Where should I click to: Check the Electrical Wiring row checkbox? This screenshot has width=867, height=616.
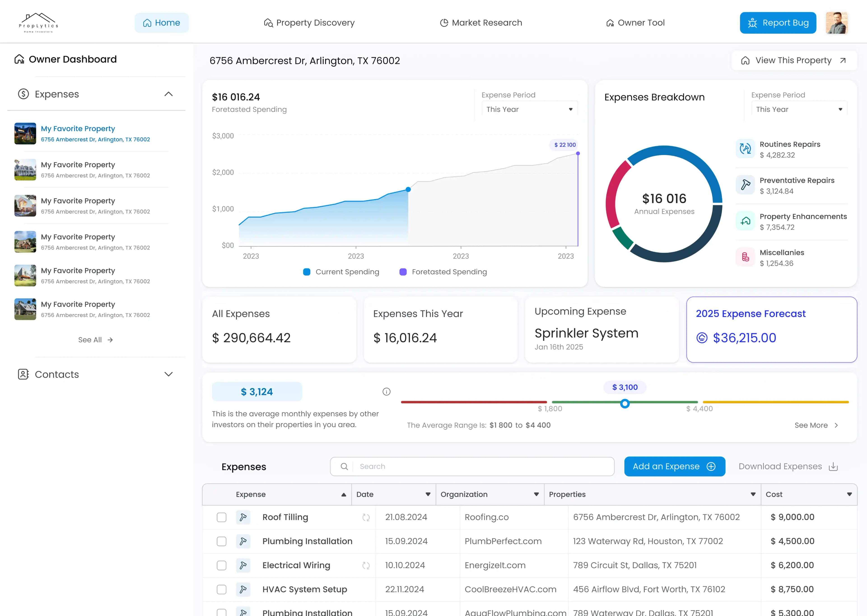221,565
